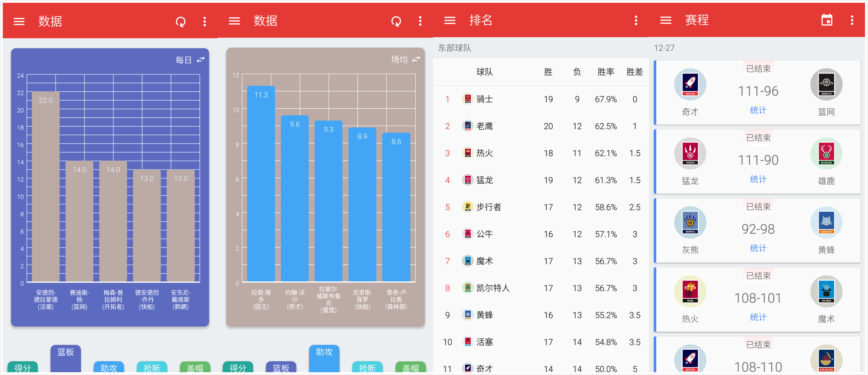Open first panel's three-dot overflow menu

coord(205,22)
